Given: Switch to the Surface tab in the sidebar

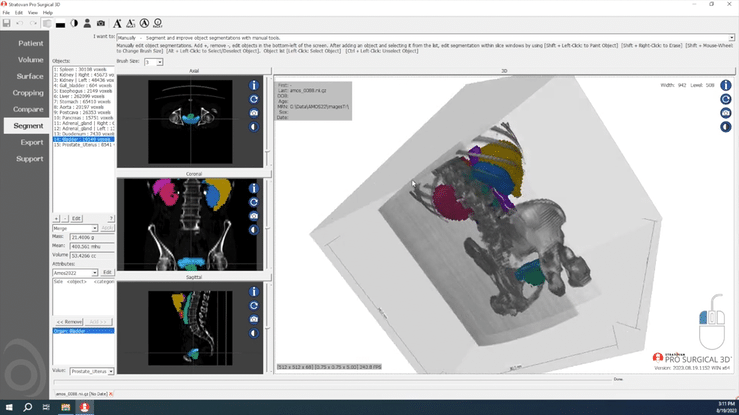Looking at the screenshot, I should (x=30, y=76).
